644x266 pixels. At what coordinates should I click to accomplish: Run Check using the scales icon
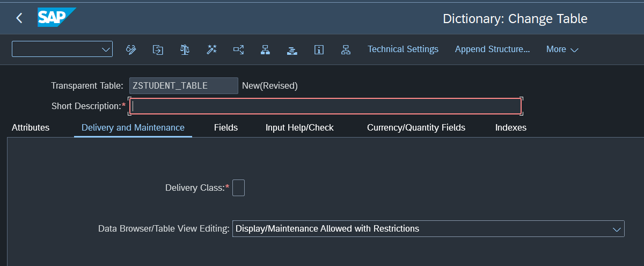click(x=185, y=49)
